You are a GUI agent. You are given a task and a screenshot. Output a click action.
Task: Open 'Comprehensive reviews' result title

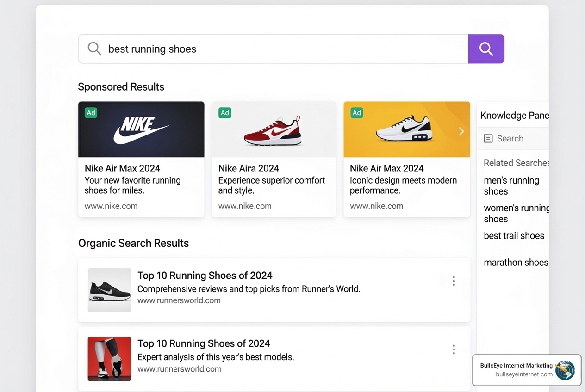pyautogui.click(x=205, y=276)
